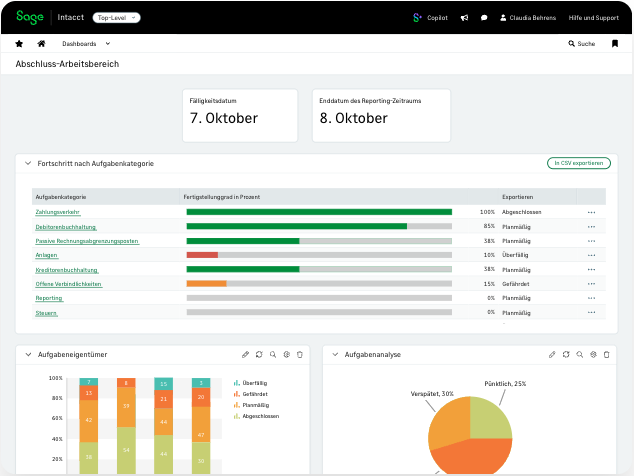Open more options for Zahlungsverkehr row

(x=592, y=212)
